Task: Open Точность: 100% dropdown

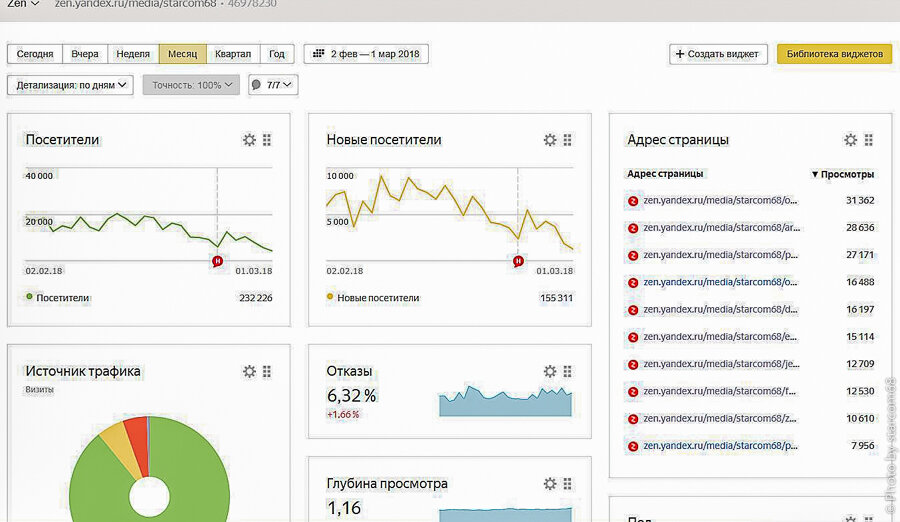Action: [191, 85]
